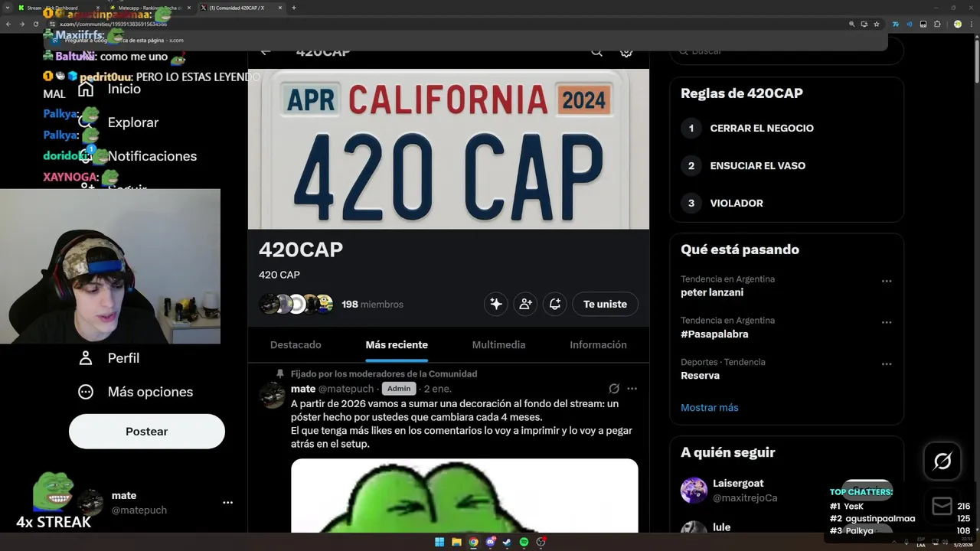Toggle community notifications bell icon

tap(555, 304)
